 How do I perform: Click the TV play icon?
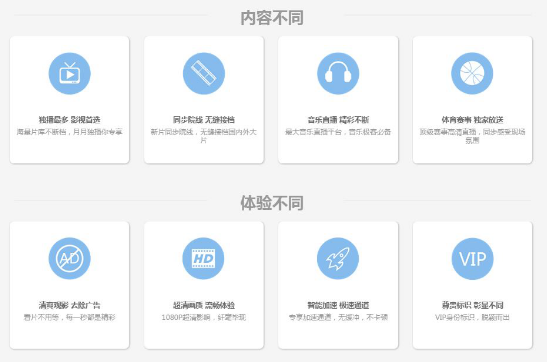point(69,74)
